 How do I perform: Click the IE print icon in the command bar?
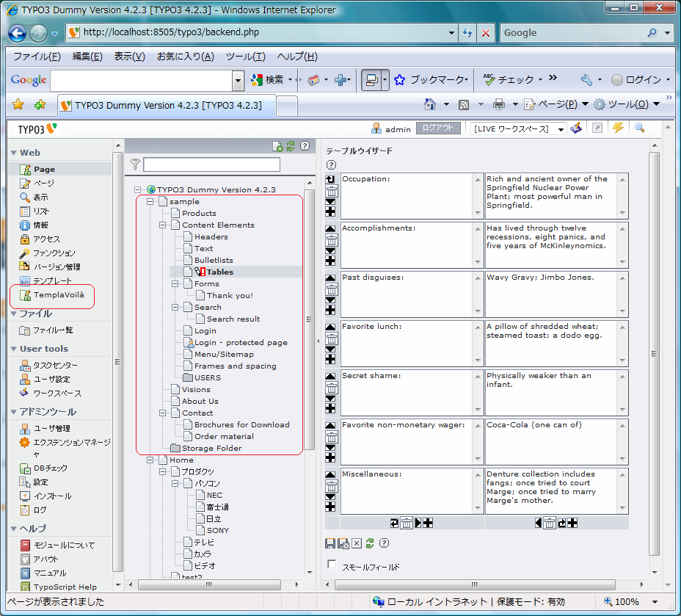click(499, 104)
